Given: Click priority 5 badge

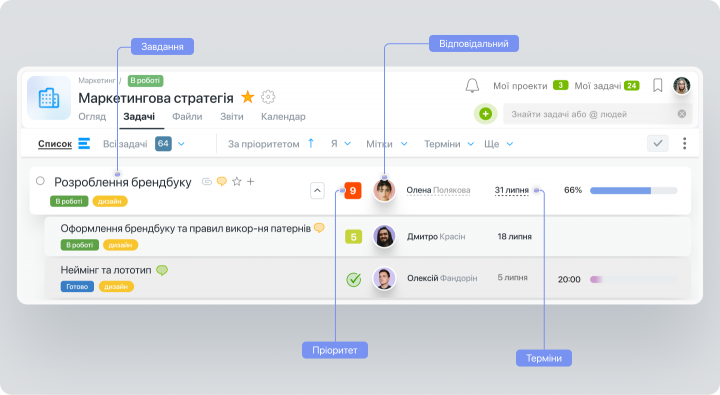Looking at the screenshot, I should [x=354, y=237].
